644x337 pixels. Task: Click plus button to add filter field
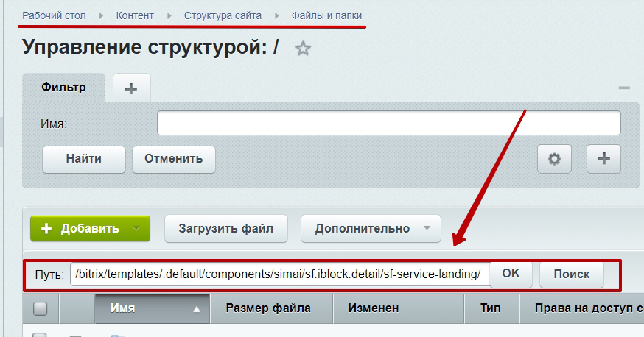click(603, 158)
